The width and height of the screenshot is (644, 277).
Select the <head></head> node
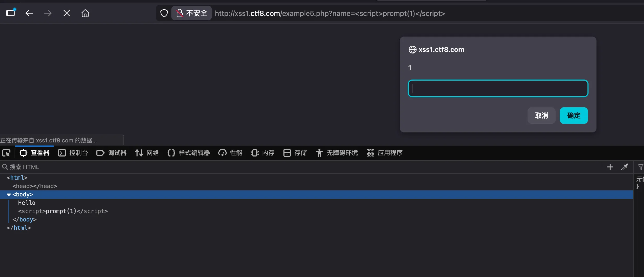point(35,186)
